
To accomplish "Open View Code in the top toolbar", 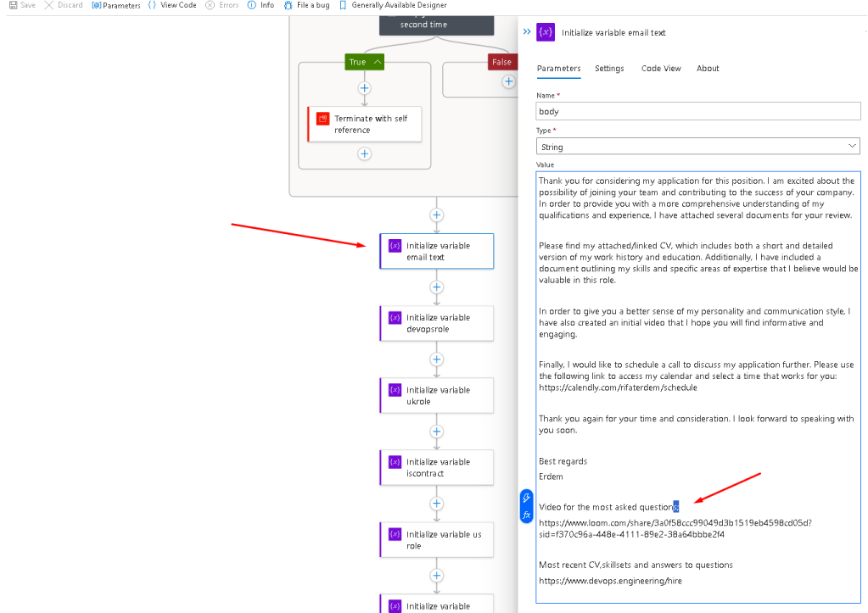I will tap(172, 5).
